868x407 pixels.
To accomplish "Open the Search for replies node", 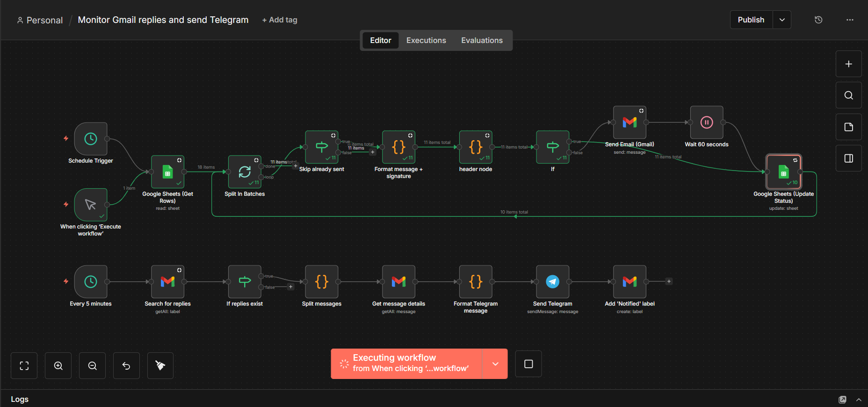I will click(167, 282).
